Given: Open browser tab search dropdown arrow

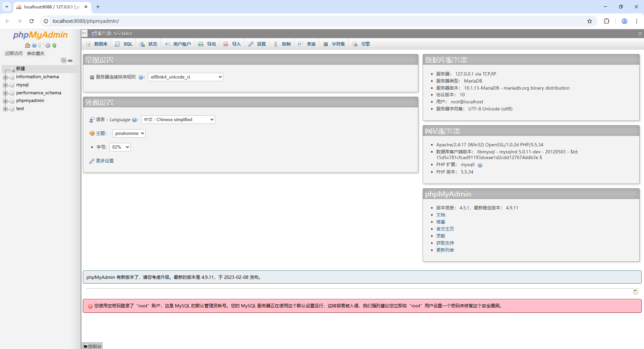Looking at the screenshot, I should (7, 7).
